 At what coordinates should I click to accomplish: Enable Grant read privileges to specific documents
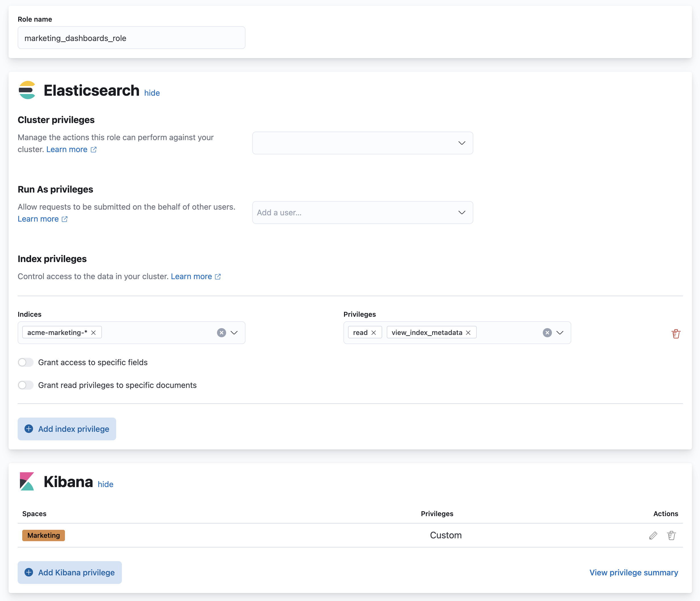click(x=25, y=385)
